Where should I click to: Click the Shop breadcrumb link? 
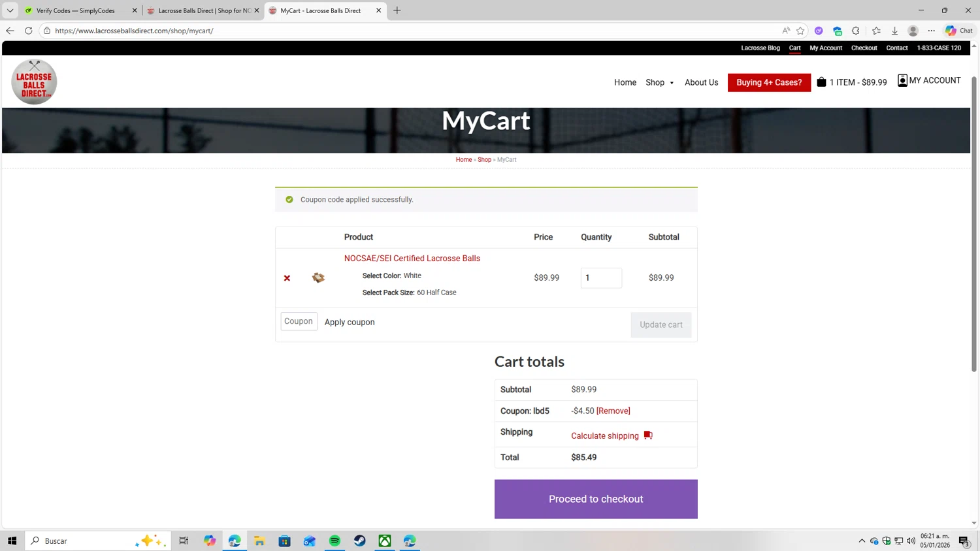click(484, 159)
